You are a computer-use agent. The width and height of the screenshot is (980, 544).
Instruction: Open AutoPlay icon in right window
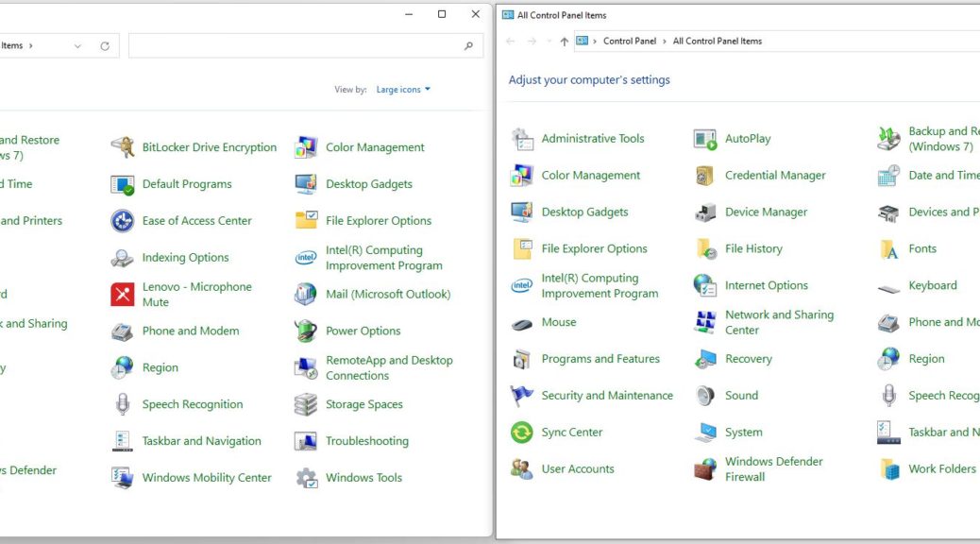point(705,139)
